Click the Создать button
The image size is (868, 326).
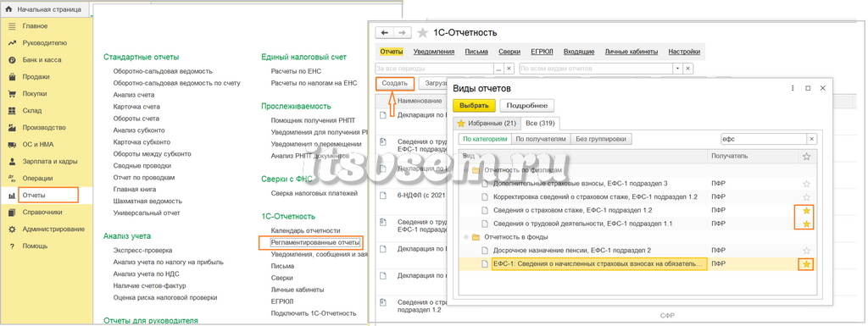coord(395,84)
